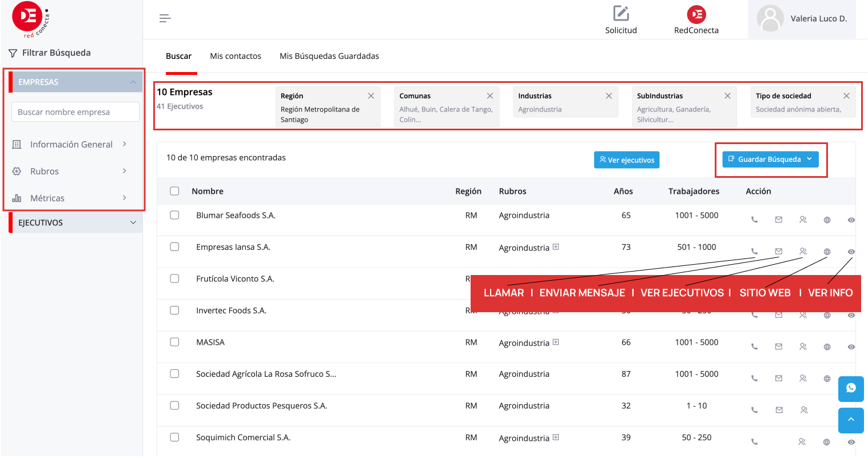
Task: View info eye icon for Empresas Iansa
Action: [851, 251]
